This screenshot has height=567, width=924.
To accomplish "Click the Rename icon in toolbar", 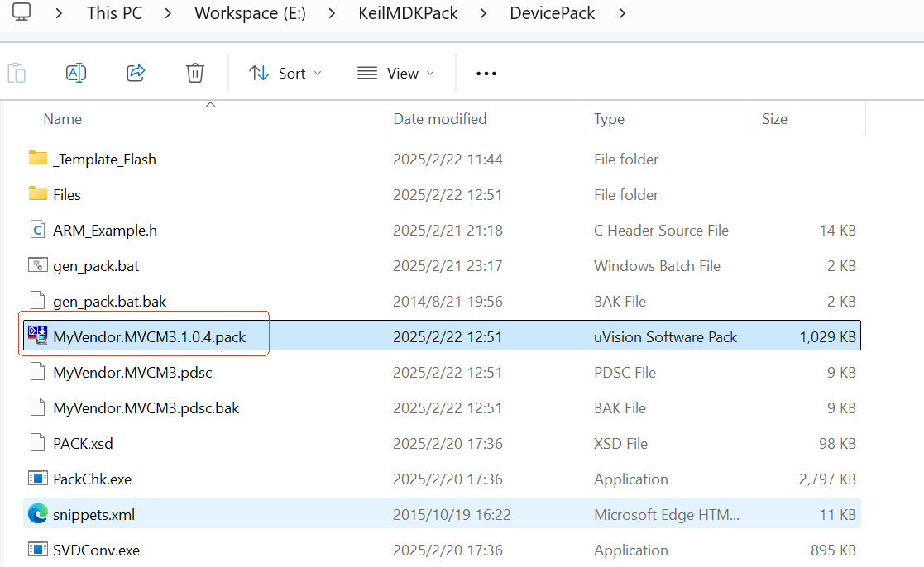I will (x=76, y=74).
